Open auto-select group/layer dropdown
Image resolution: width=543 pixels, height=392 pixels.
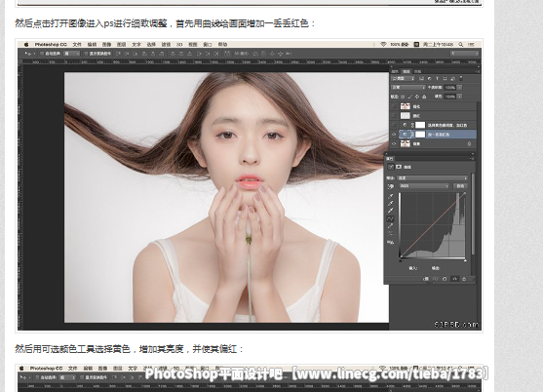click(72, 54)
